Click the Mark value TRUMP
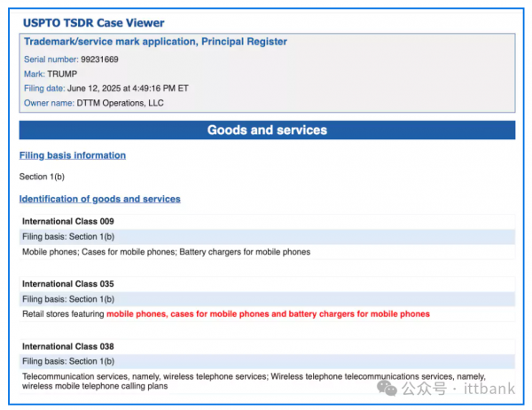532x410 pixels. click(62, 74)
